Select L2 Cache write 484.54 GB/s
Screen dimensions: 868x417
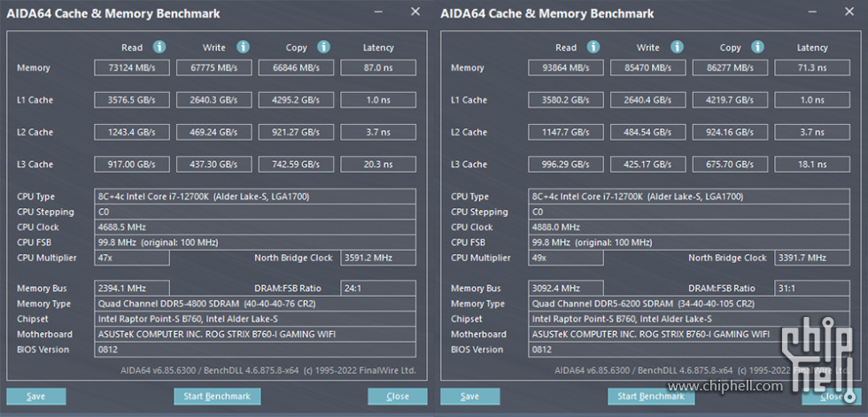pos(647,132)
